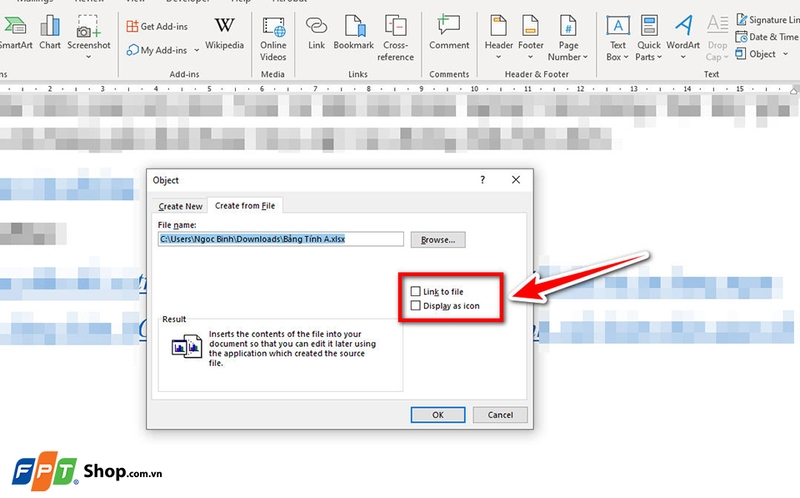Add a Bookmark
800x498 pixels.
click(354, 34)
